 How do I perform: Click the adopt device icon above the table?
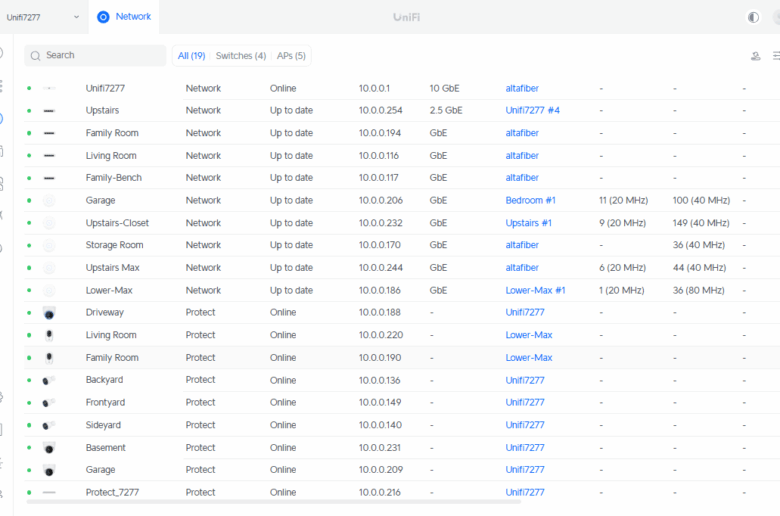tap(755, 56)
